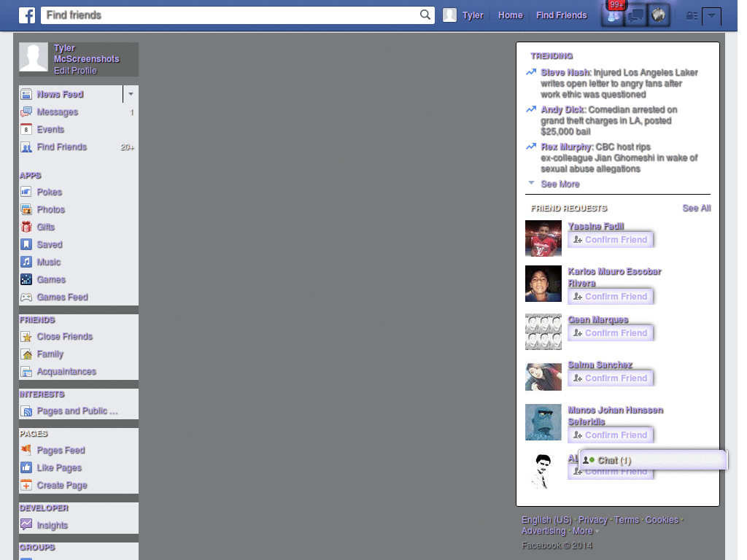Click Salma Sanchez's profile thumbnail
Image resolution: width=747 pixels, height=560 pixels.
tap(543, 377)
